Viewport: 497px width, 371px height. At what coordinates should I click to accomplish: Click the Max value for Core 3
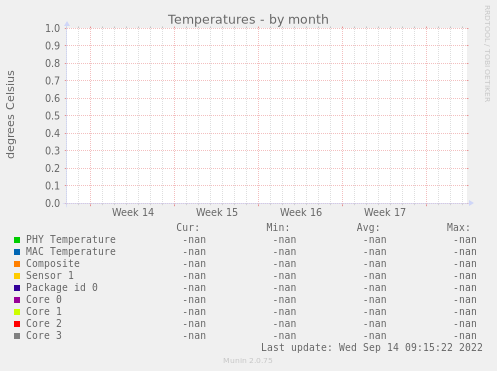[x=465, y=336]
